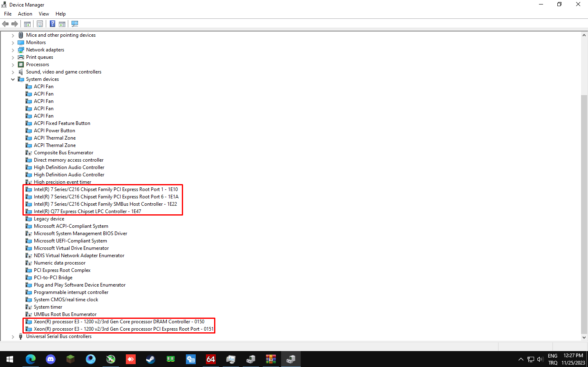Screen dimensions: 588x367
Task: Select Q77 Express Chipset LPC Controller - 1E47
Action: pyautogui.click(x=87, y=211)
